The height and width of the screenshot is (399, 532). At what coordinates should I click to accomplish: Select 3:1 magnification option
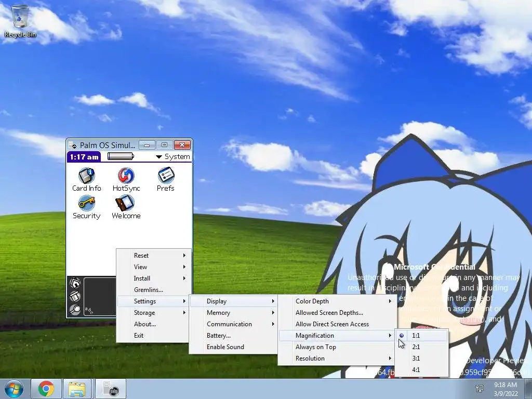point(422,358)
